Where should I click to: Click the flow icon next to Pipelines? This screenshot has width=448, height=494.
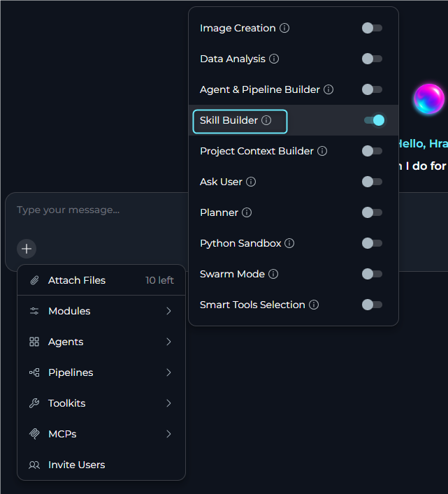(34, 372)
